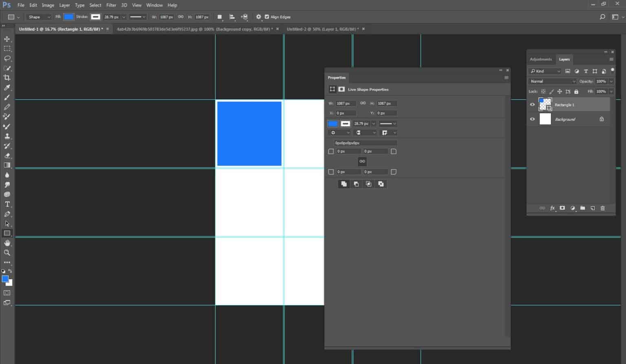626x364 pixels.
Task: Toggle lock position in Layers panel
Action: (560, 91)
